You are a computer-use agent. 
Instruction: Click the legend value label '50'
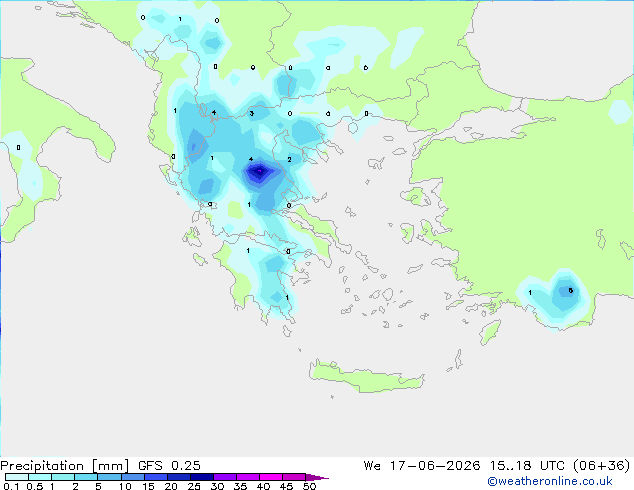click(309, 486)
